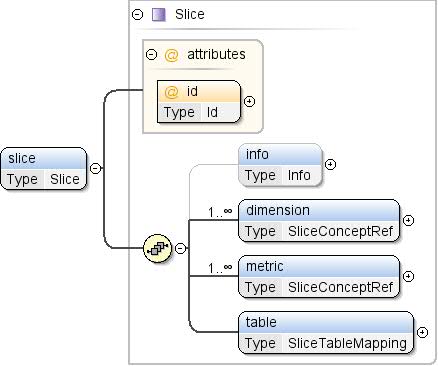Click the SliceTableMapping type label

click(347, 343)
